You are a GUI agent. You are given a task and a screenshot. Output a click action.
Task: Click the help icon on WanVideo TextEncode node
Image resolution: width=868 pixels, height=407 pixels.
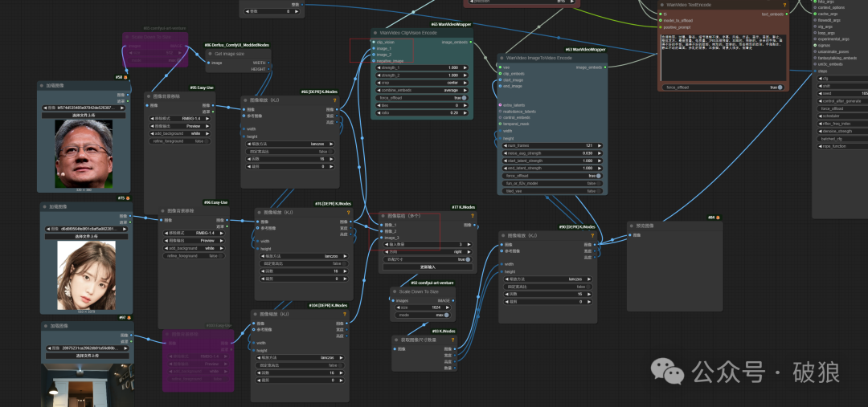click(x=784, y=5)
